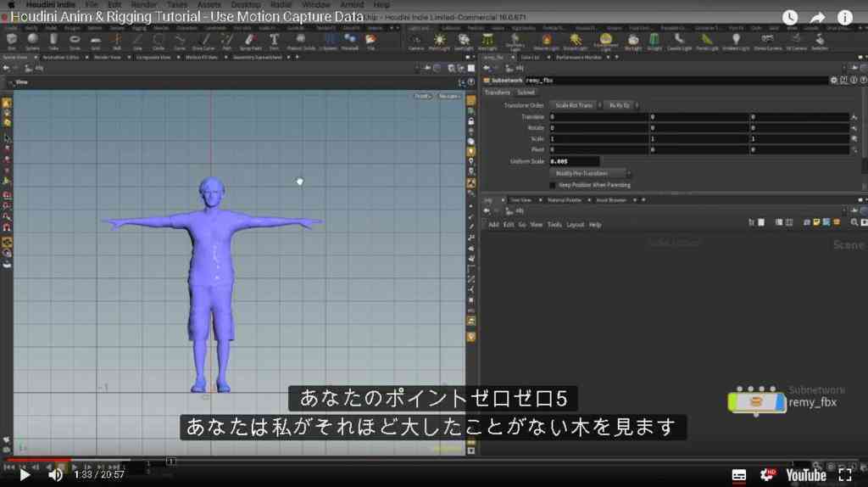Select the Draw Curve shelf tool

click(203, 41)
